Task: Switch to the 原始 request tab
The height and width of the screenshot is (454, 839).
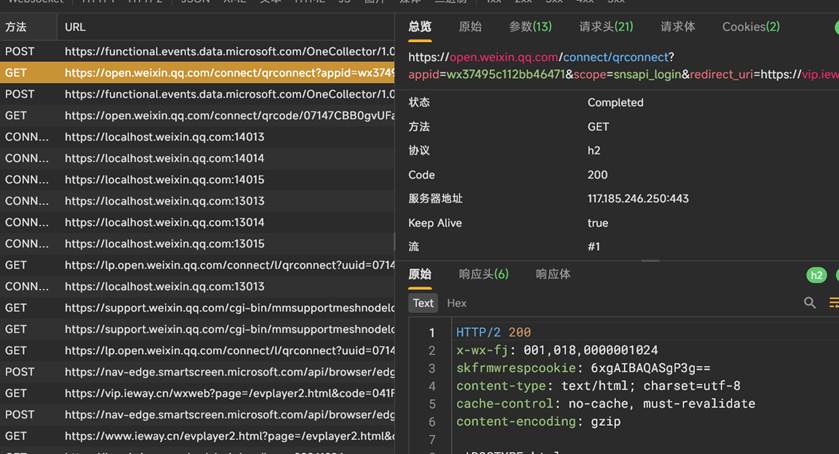Action: 470,27
